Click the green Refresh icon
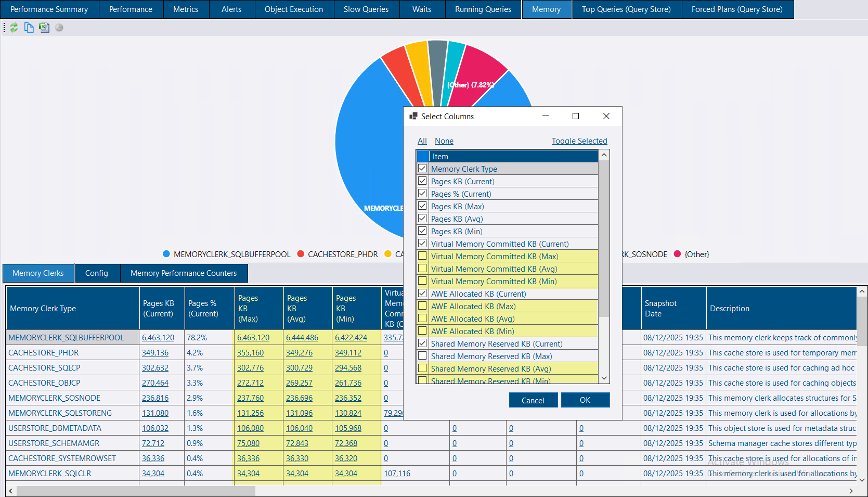The width and height of the screenshot is (868, 497). (14, 28)
